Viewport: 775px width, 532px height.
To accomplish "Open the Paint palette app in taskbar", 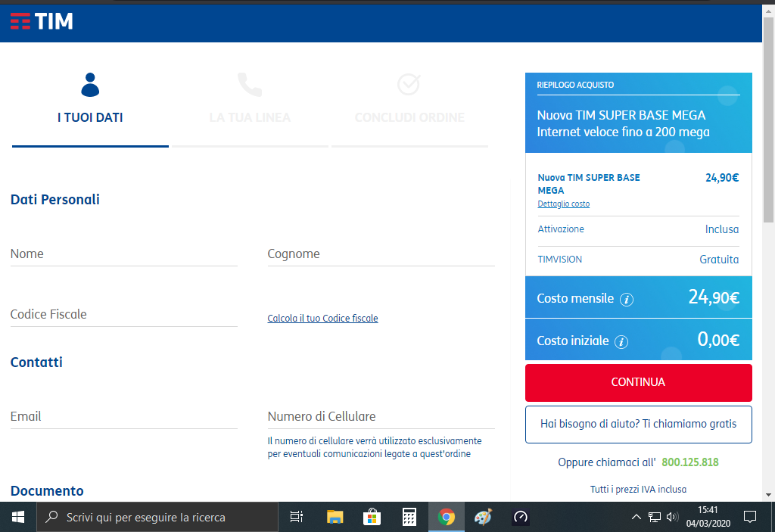I will point(483,517).
